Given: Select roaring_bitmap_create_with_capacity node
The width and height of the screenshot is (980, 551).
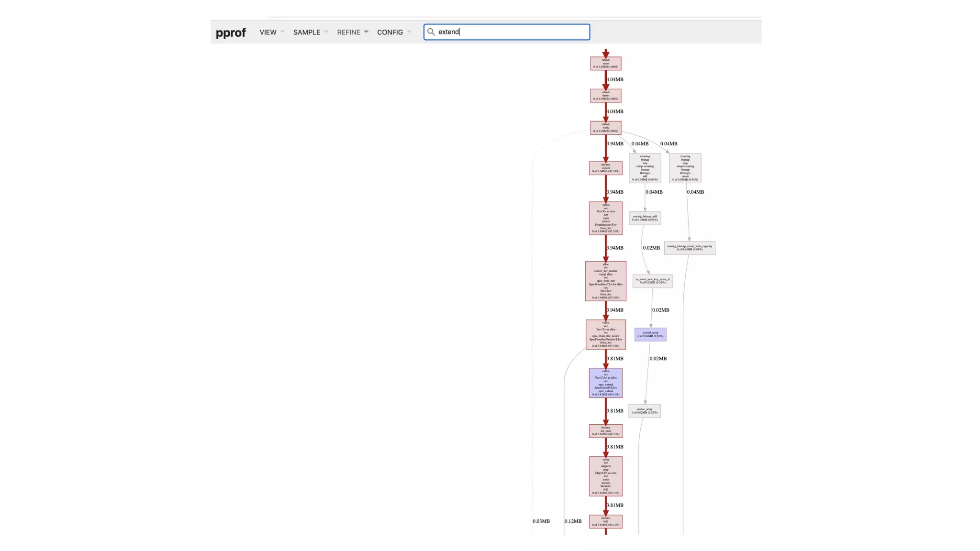Looking at the screenshot, I should tap(689, 248).
